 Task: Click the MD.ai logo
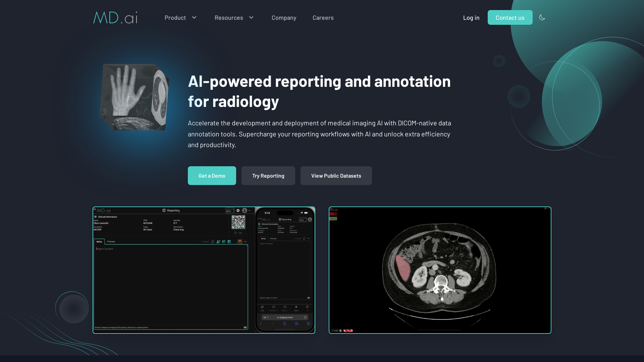[115, 17]
